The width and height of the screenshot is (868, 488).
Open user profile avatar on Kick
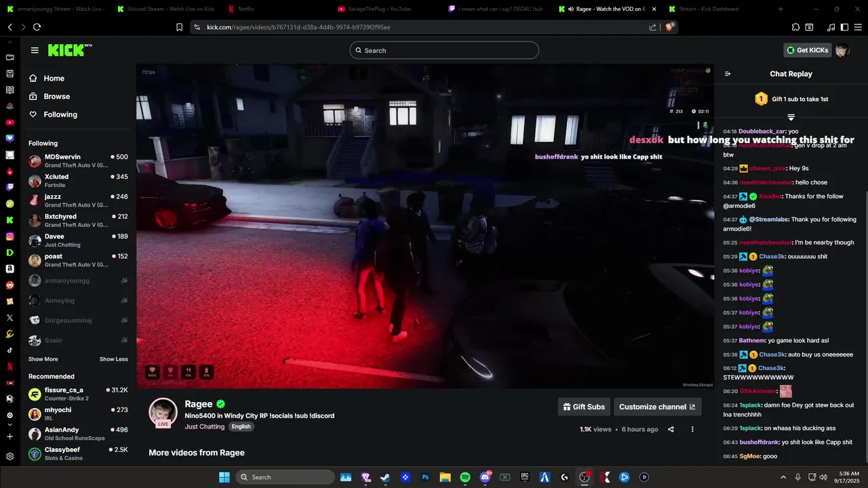pyautogui.click(x=842, y=50)
